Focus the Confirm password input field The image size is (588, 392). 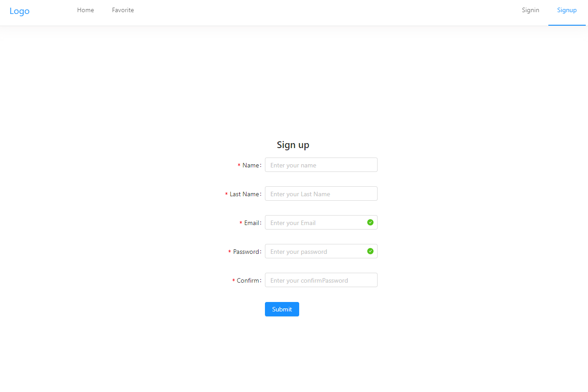(321, 280)
